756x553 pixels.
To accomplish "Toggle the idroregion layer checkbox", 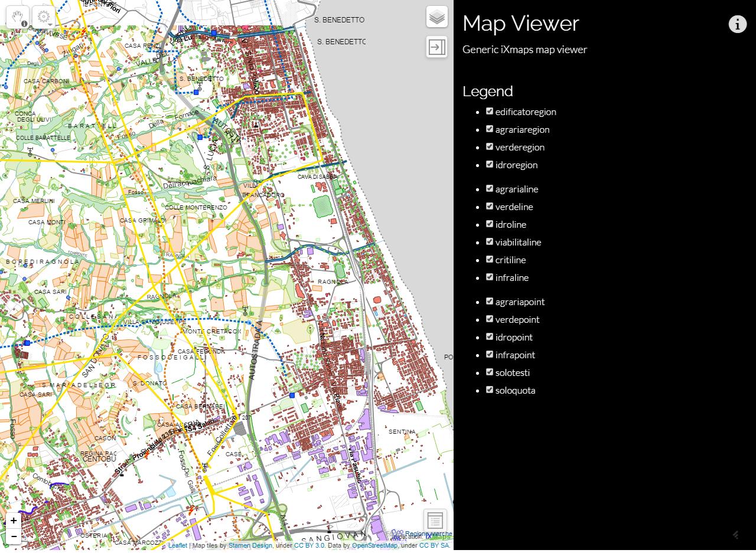I will coord(490,164).
